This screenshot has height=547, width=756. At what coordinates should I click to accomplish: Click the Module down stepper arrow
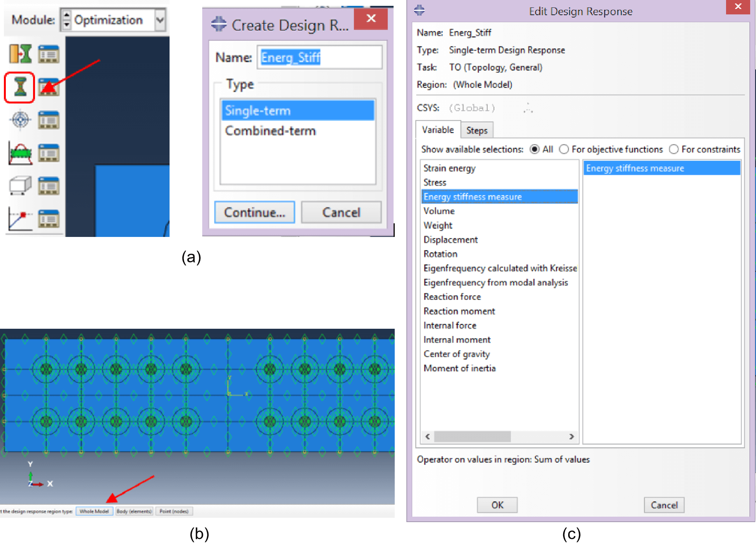tap(67, 24)
